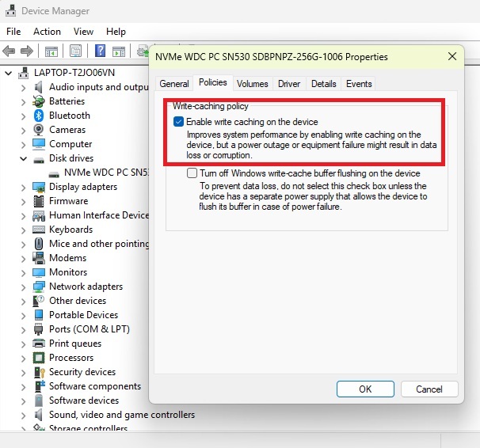Select the Display adapters icon
The width and height of the screenshot is (480, 448).
39,187
